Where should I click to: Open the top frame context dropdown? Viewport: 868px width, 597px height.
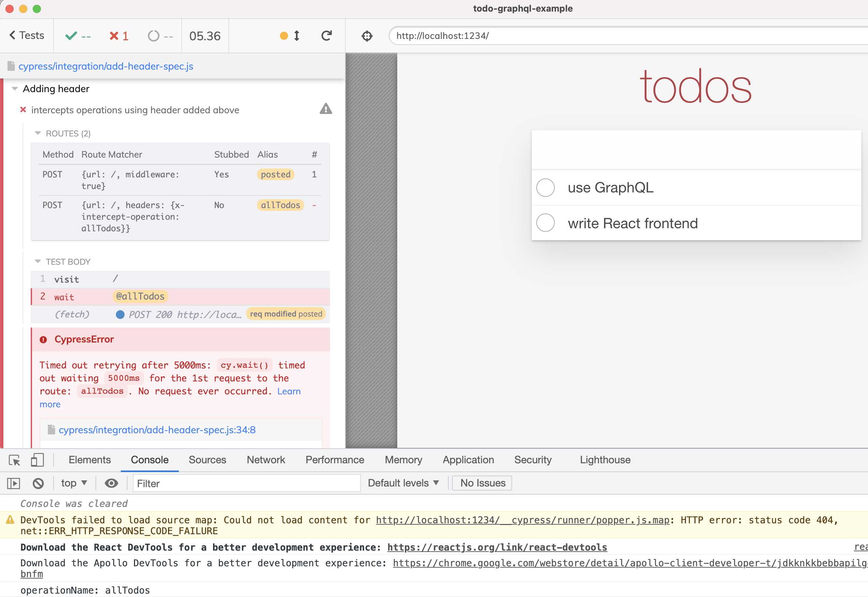click(73, 483)
